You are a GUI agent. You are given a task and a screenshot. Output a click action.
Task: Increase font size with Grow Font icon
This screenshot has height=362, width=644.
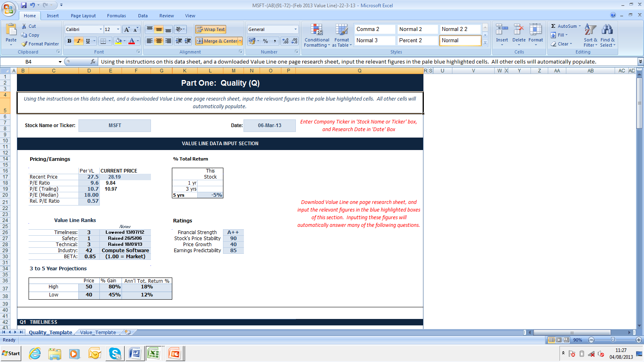point(127,29)
